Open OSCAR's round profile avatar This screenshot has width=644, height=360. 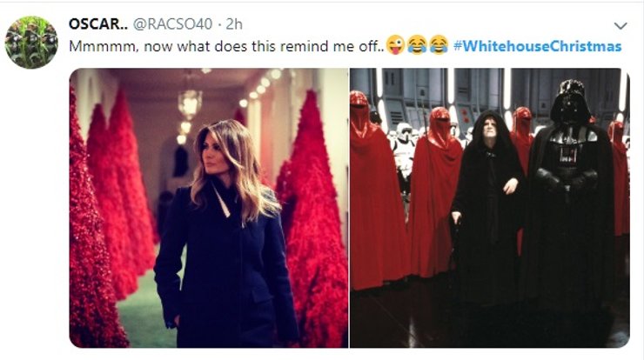coord(31,43)
